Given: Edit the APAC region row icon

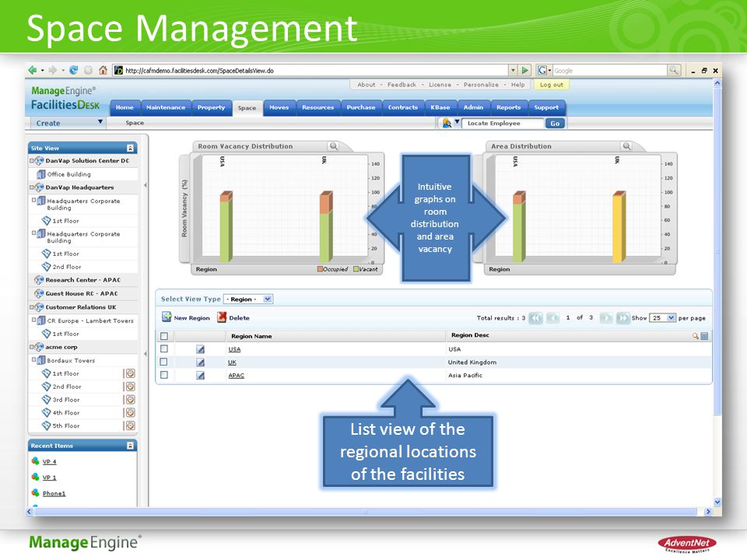Looking at the screenshot, I should coord(201,376).
